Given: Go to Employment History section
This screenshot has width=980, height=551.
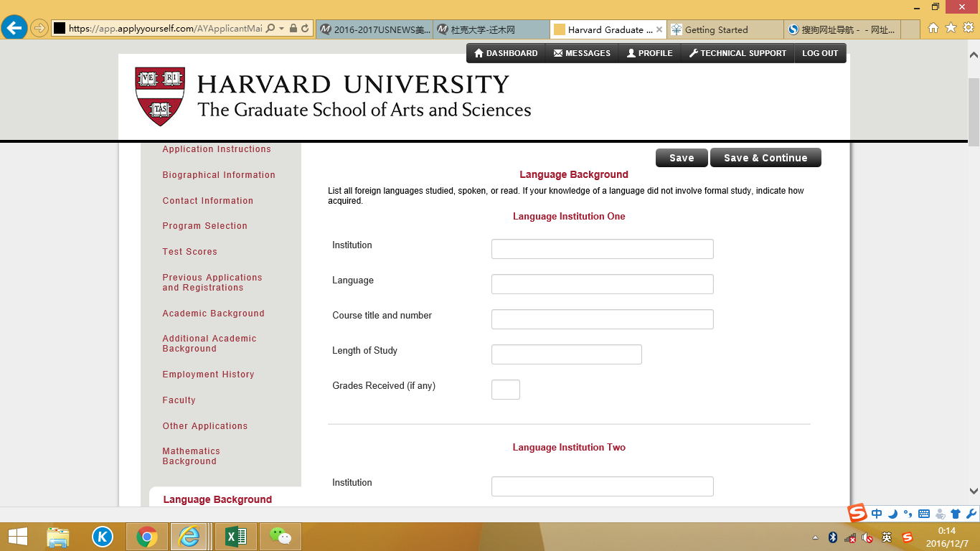Looking at the screenshot, I should tap(209, 375).
